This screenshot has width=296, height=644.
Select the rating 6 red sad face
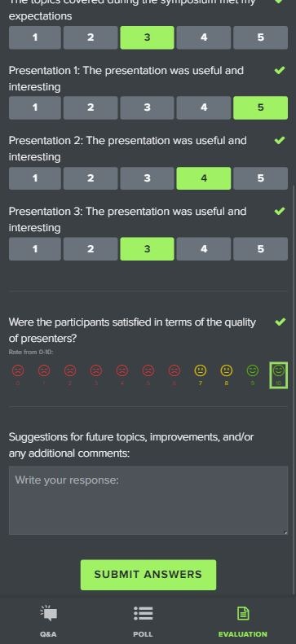(x=174, y=375)
